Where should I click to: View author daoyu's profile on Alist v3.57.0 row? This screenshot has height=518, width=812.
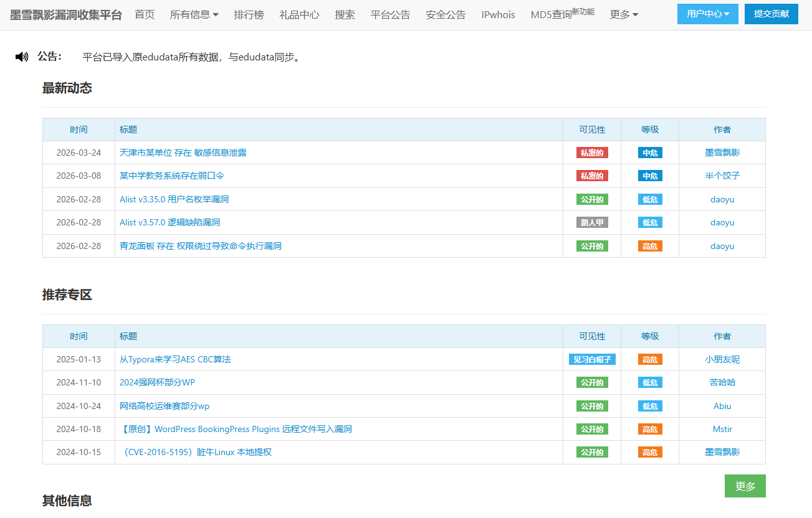tap(722, 222)
